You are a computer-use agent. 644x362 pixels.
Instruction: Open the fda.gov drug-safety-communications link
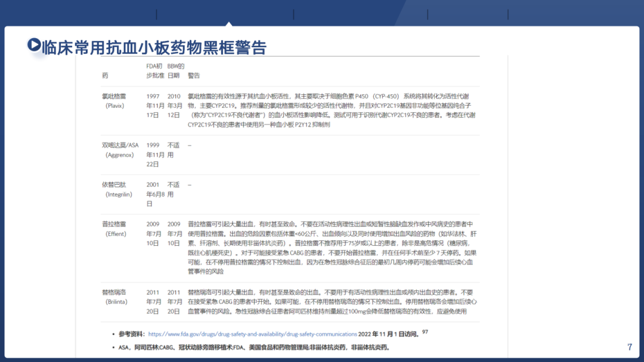253,334
